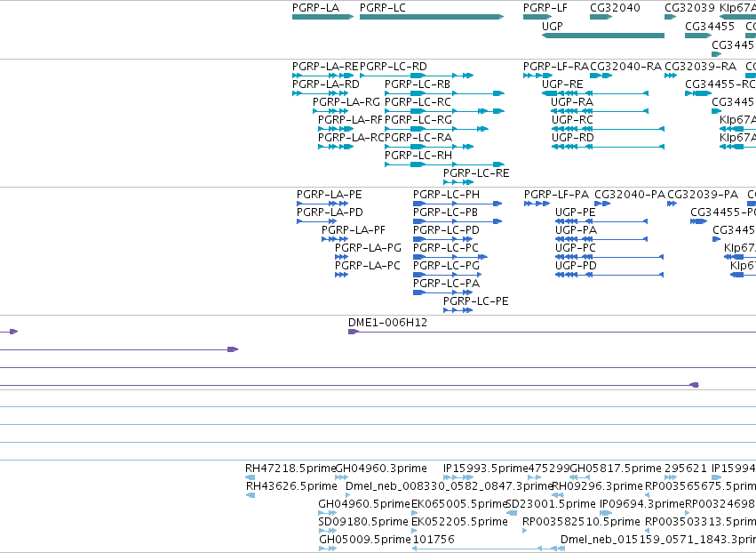Open transcript PGRP-LA-RE label

point(325,66)
